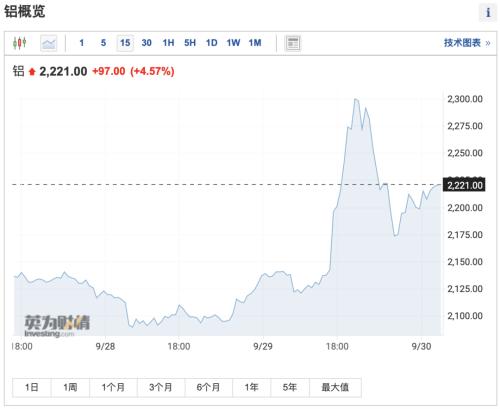Click the 2,125.00 price axis label
This screenshot has height=409, width=500.
465,289
